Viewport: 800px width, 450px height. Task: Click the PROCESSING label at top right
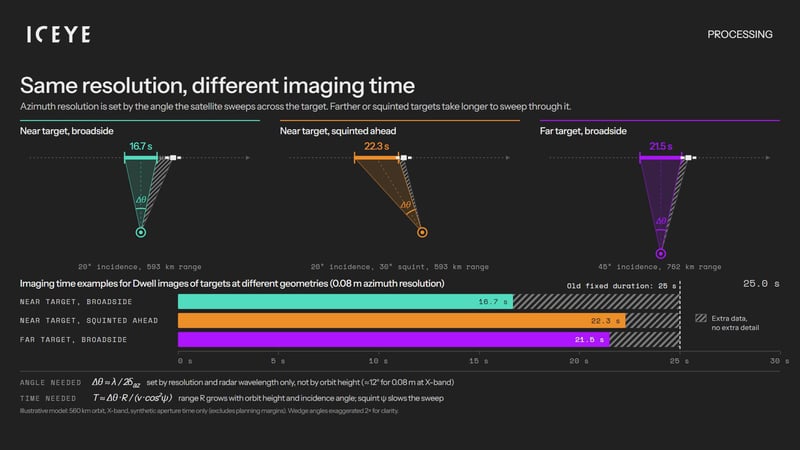click(x=739, y=34)
